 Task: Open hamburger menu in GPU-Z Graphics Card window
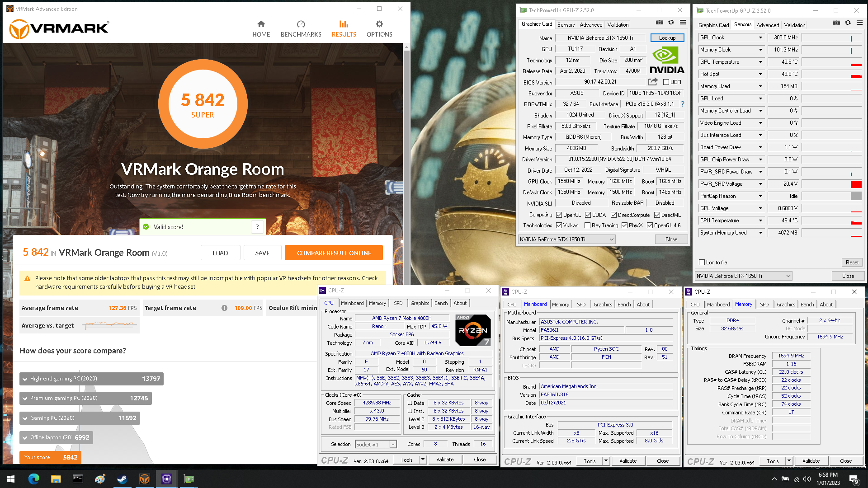coord(683,22)
